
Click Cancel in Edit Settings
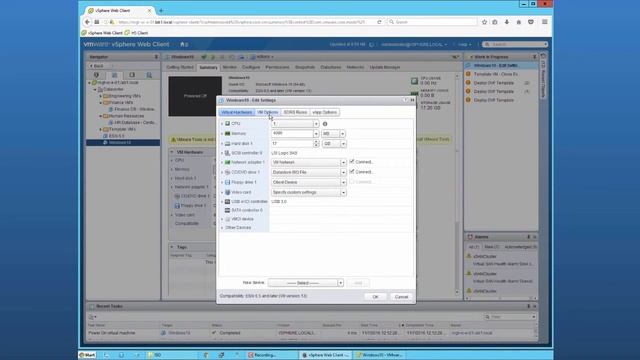[x=401, y=297]
